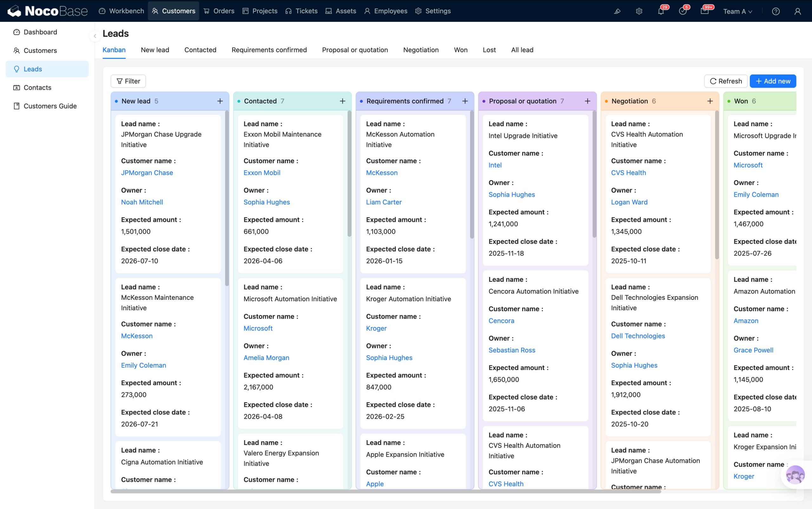Open Contacts in the sidebar
This screenshot has width=812, height=509.
[47, 87]
